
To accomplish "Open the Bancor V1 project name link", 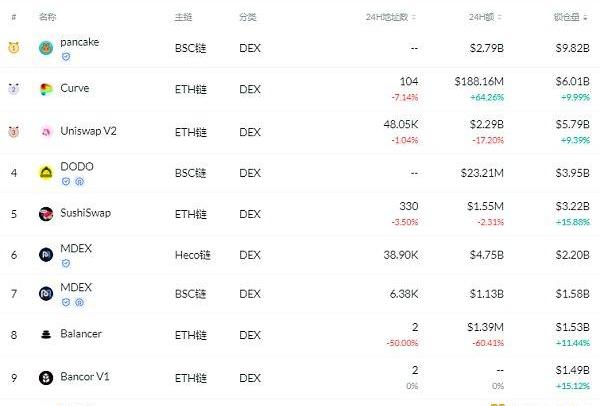I will tap(85, 377).
